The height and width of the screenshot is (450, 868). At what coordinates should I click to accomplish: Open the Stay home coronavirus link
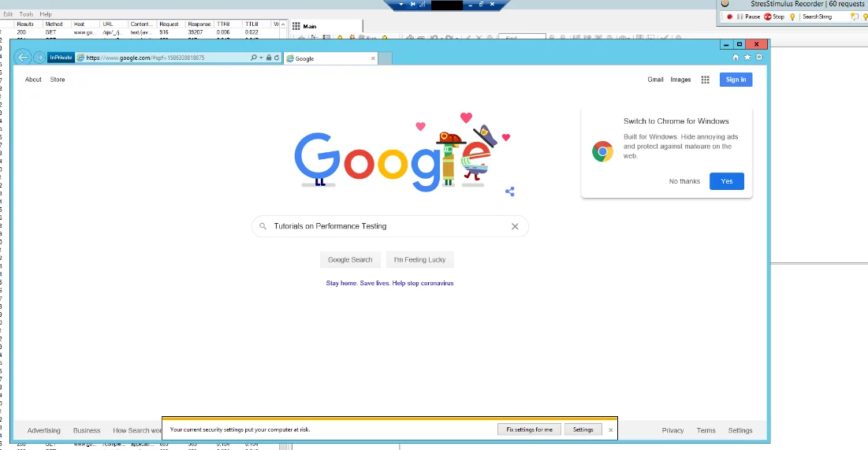[x=389, y=283]
